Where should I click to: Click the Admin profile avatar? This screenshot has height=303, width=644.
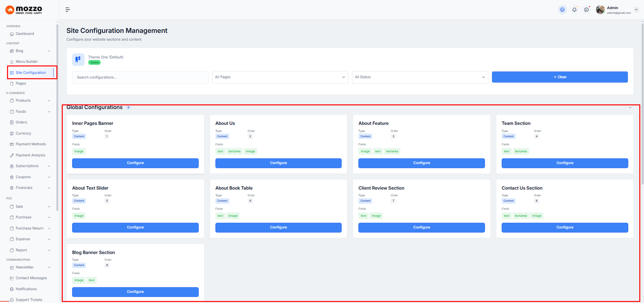600,10
